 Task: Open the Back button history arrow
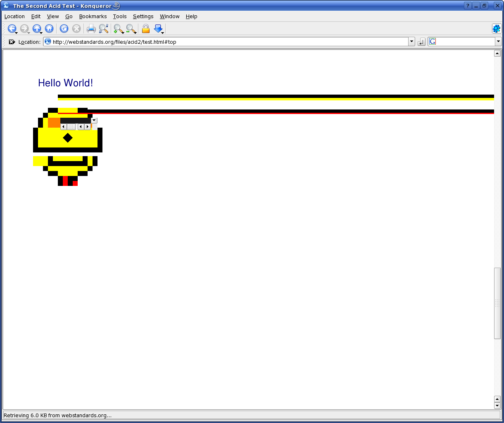pyautogui.click(x=16, y=32)
